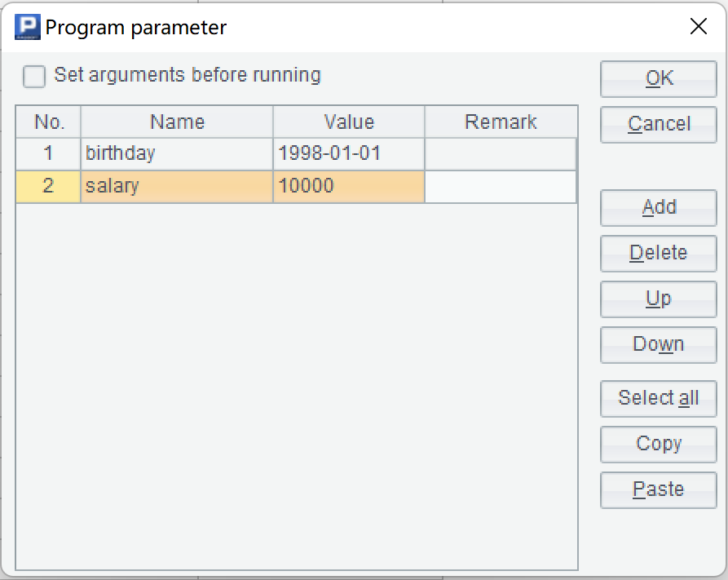Click the Value column header
Viewport: 728px width, 580px height.
[x=349, y=122]
